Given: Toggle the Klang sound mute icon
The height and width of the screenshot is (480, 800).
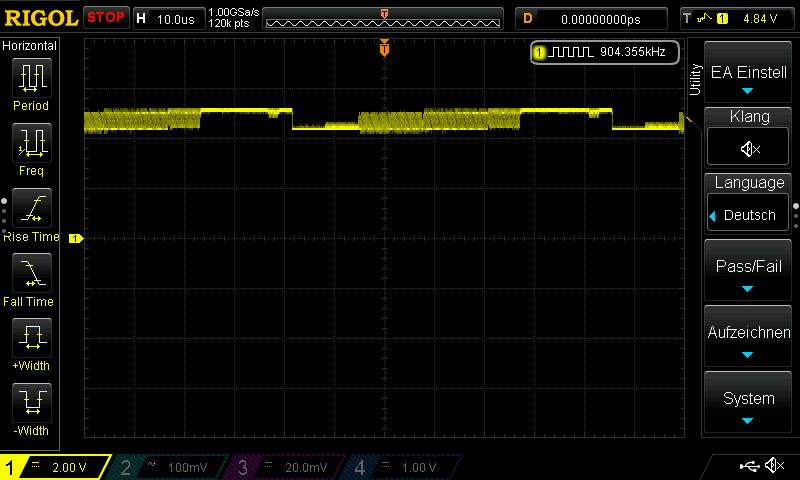Looking at the screenshot, I should [748, 149].
